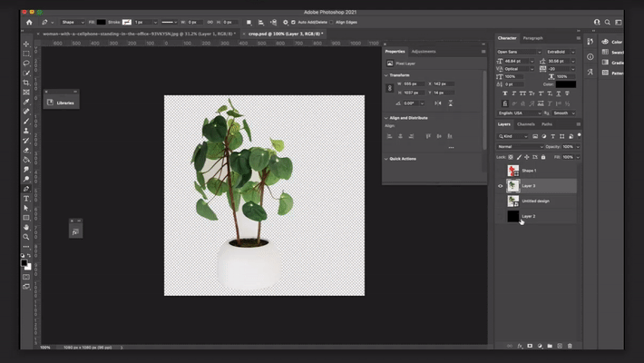Switch to the Channels tab
Image resolution: width=644 pixels, height=363 pixels.
pyautogui.click(x=526, y=124)
